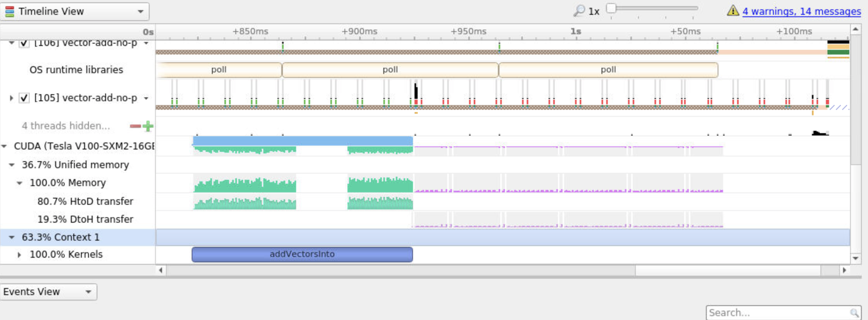Click the +850ms ruler label

click(x=250, y=32)
